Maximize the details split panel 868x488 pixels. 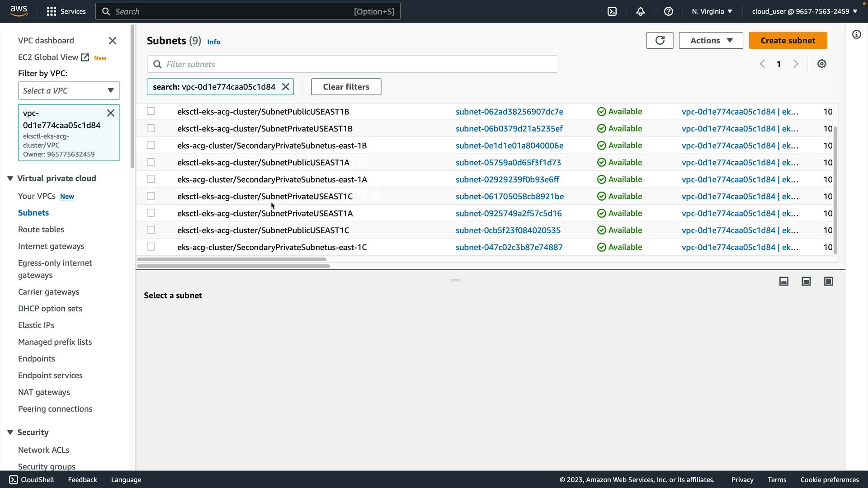click(828, 282)
